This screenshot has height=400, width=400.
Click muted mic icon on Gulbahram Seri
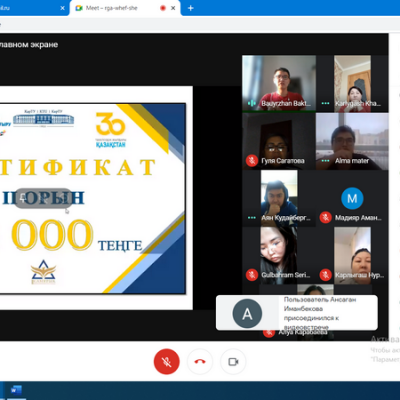(x=252, y=275)
